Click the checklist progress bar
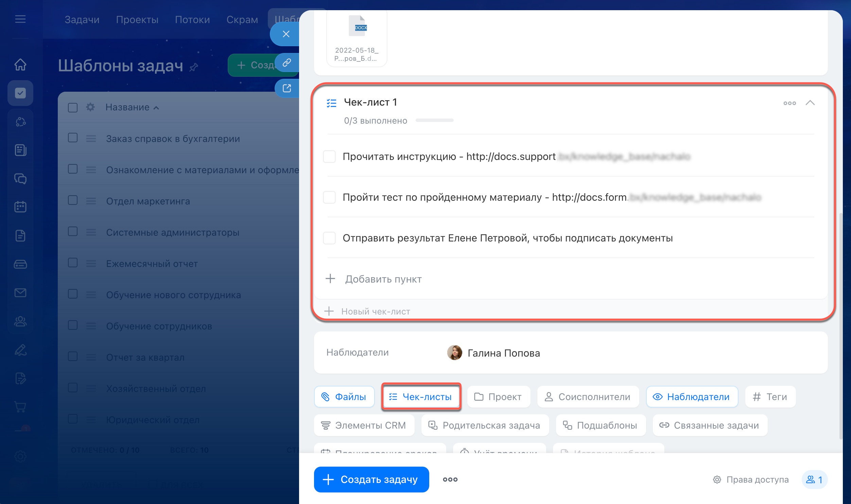This screenshot has height=504, width=851. [434, 120]
